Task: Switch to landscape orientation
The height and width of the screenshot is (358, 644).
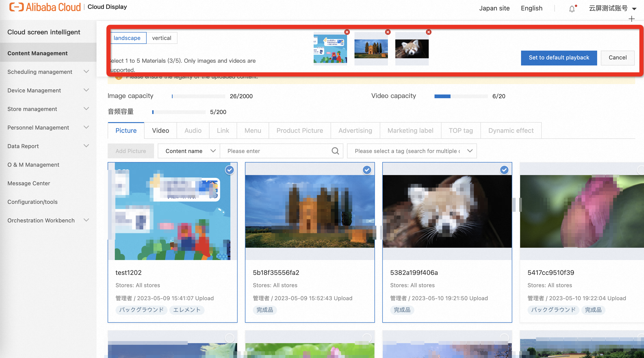Action: [x=128, y=38]
